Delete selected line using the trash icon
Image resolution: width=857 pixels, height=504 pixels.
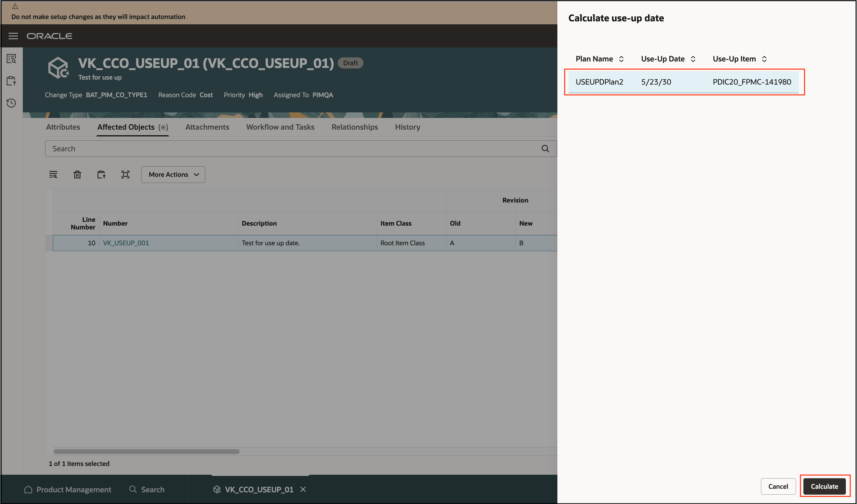pyautogui.click(x=77, y=174)
